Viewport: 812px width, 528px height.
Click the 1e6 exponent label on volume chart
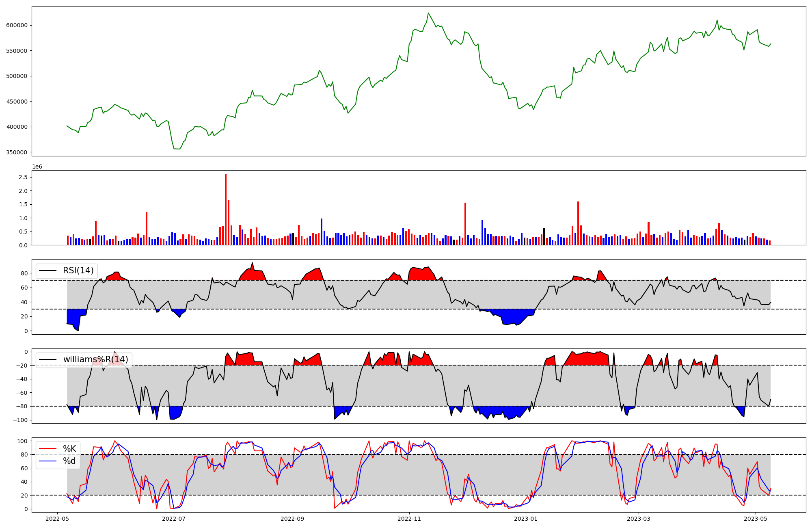37,167
